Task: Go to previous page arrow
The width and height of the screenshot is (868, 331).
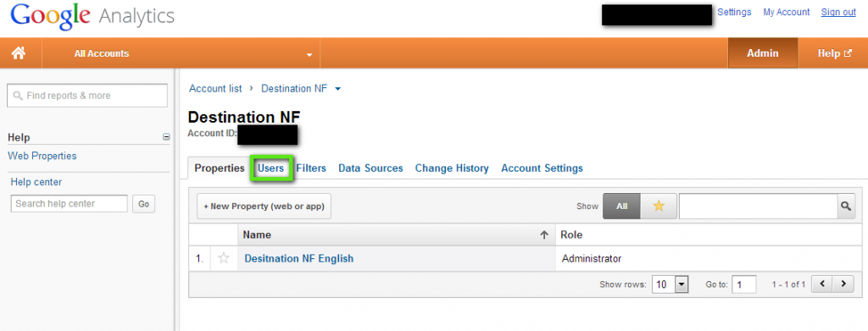Action: pos(822,284)
